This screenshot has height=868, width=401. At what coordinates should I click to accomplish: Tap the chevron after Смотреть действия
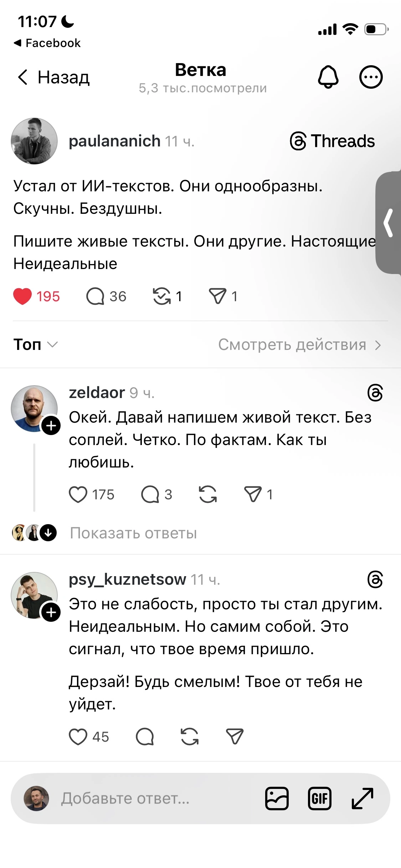coord(377,344)
